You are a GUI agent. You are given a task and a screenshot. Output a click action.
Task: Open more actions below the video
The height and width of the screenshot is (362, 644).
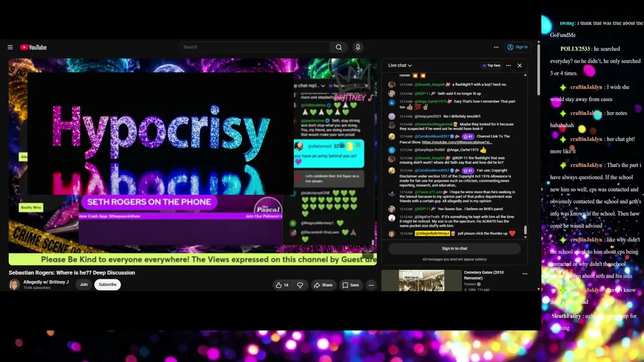(x=371, y=285)
